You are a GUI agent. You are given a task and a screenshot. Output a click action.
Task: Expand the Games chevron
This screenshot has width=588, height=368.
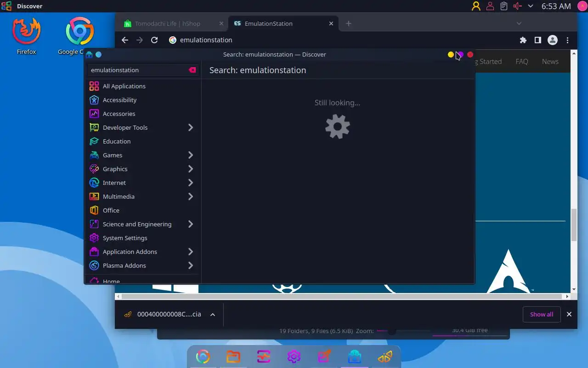(x=191, y=155)
